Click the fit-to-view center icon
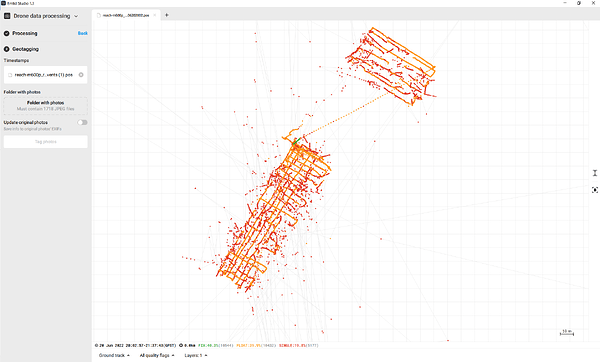Viewport: 600px width, 362px height. pos(595,190)
